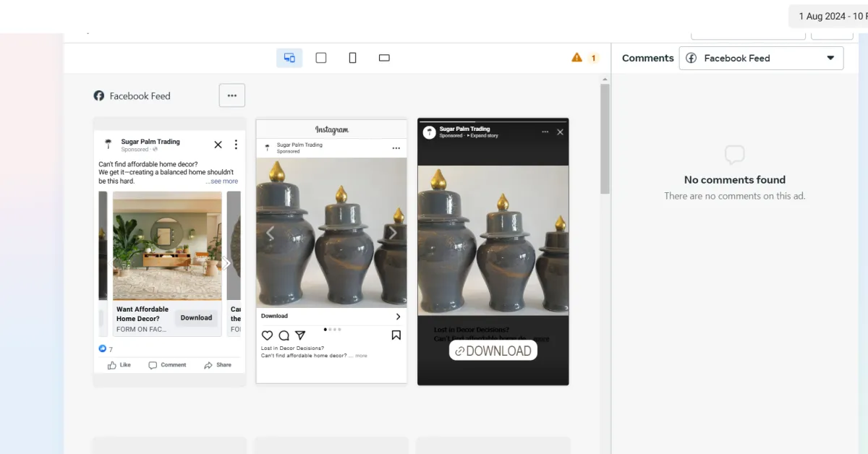
Task: Open the three-dot menu next to Facebook Feed
Action: point(232,95)
